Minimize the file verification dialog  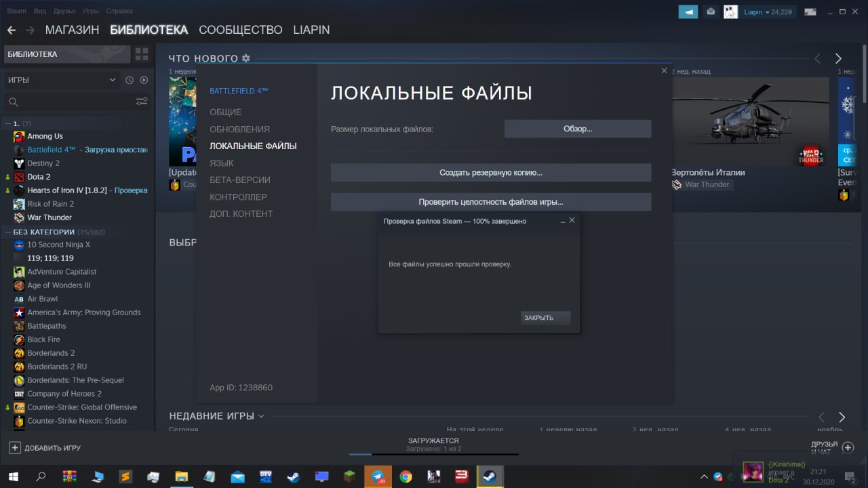pyautogui.click(x=562, y=221)
